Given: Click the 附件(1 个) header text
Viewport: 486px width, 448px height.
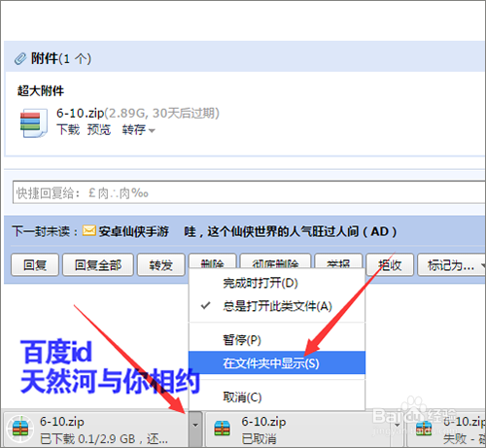Looking at the screenshot, I should pyautogui.click(x=61, y=58).
